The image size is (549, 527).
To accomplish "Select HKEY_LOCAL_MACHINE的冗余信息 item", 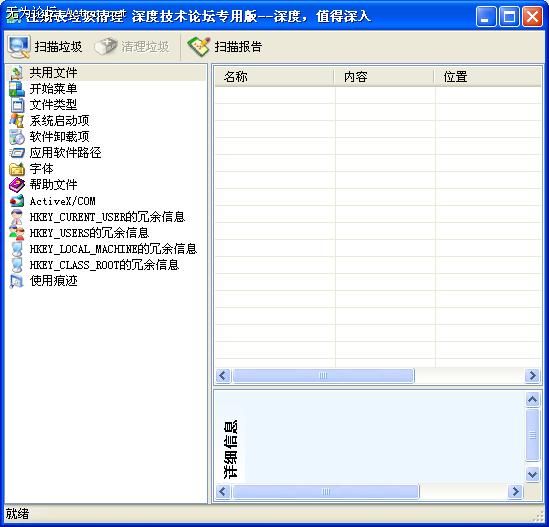I will click(x=113, y=249).
